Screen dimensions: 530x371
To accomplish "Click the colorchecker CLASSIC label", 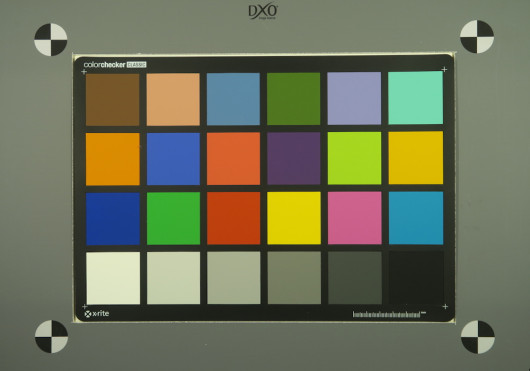I will tap(115, 65).
